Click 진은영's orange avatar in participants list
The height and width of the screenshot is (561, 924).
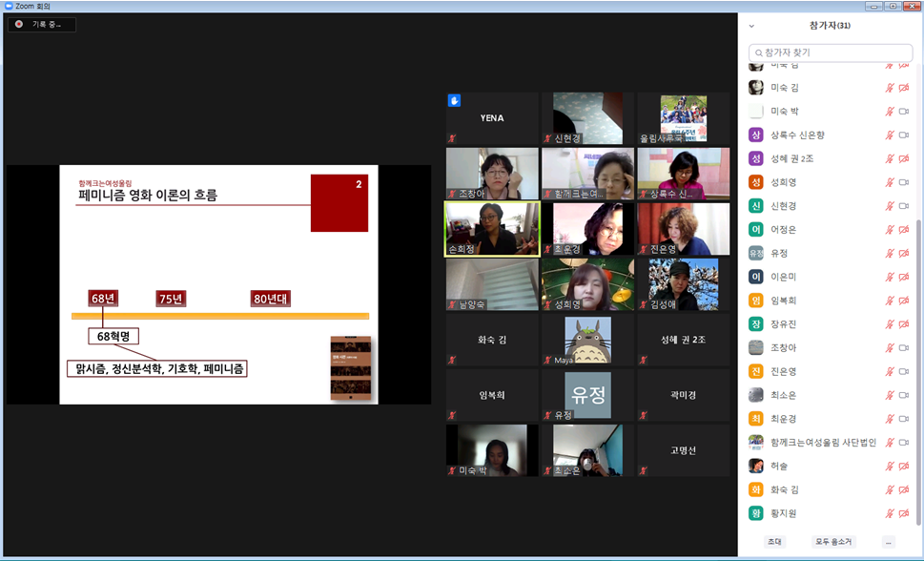[756, 371]
